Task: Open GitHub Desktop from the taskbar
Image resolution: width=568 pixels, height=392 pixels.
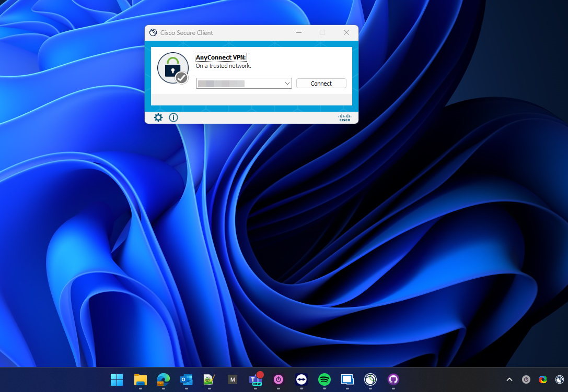Action: (x=393, y=379)
